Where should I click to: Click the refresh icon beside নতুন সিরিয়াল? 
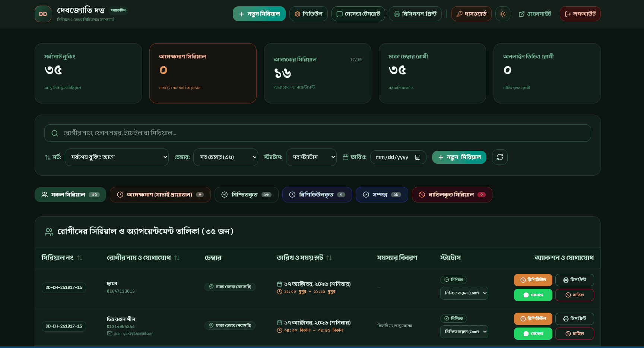tap(499, 157)
